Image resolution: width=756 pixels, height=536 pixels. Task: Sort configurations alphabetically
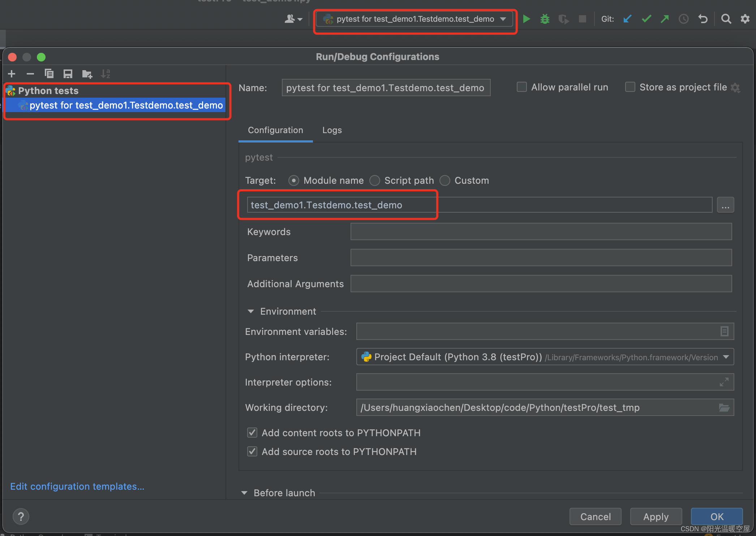(x=106, y=74)
